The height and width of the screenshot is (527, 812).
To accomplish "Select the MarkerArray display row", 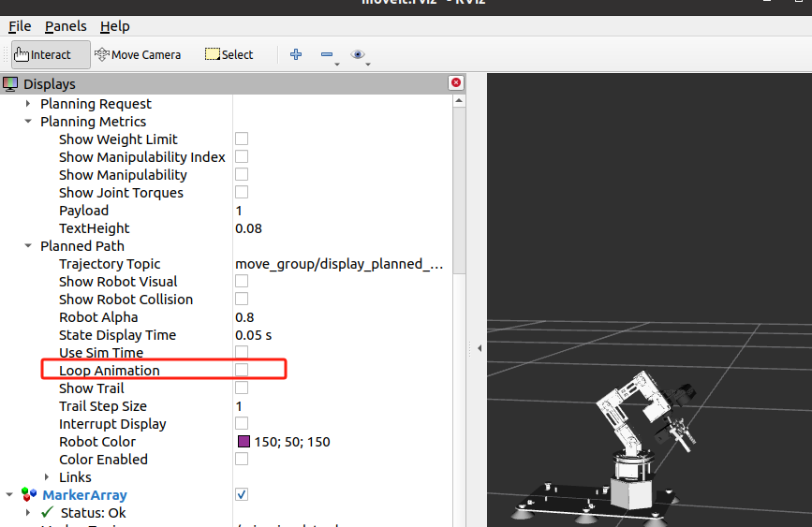I will pyautogui.click(x=226, y=495).
